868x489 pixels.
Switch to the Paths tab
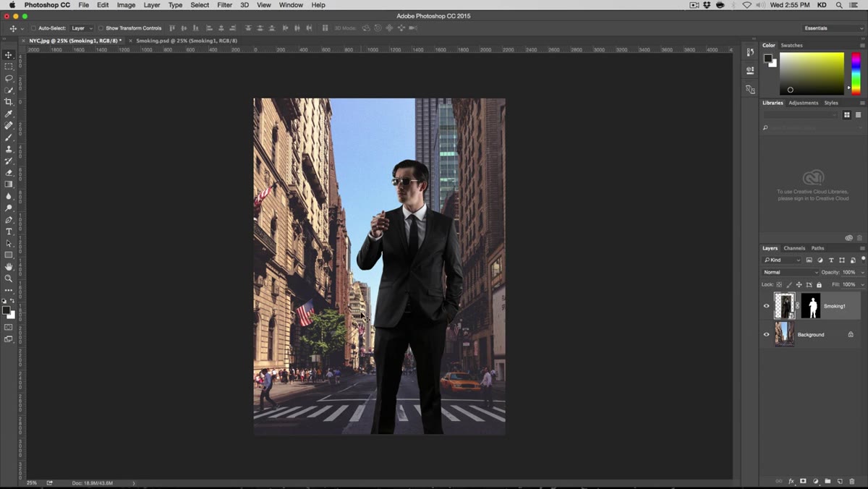click(x=817, y=248)
